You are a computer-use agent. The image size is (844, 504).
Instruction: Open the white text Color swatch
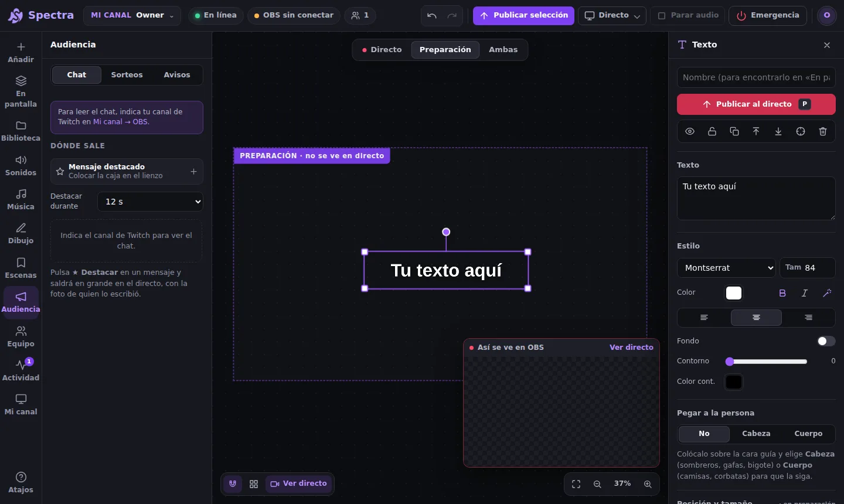[x=734, y=293]
